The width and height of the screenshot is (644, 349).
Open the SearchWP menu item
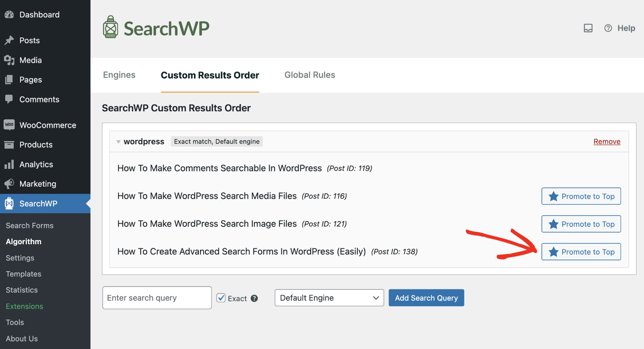point(45,204)
